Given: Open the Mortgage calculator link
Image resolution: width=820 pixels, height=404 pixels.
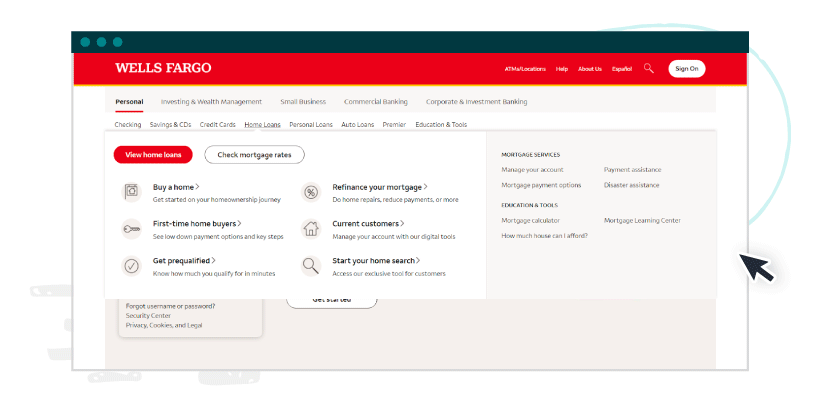Looking at the screenshot, I should pos(530,221).
